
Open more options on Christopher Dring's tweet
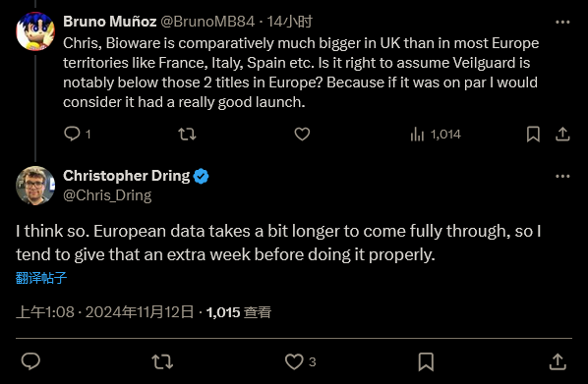pos(562,176)
